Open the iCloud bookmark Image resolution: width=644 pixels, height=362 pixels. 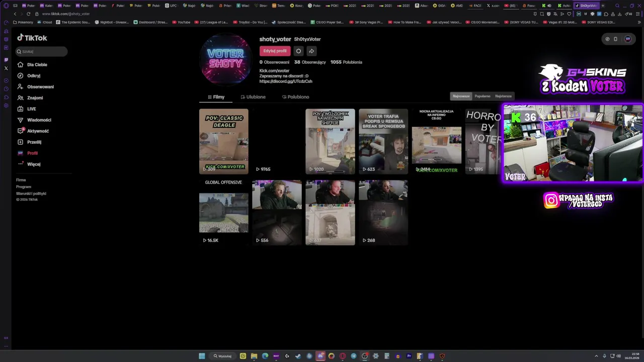coord(45,22)
